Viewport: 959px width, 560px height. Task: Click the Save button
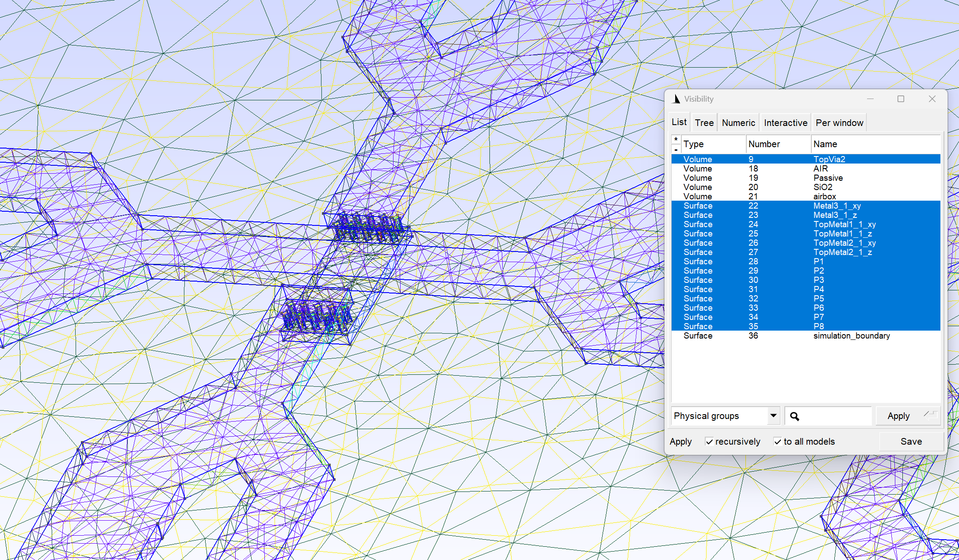pos(911,442)
